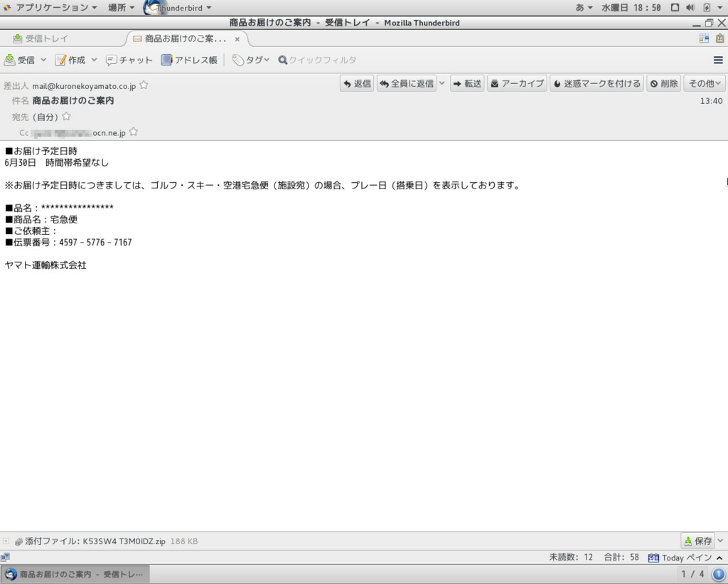Star the 宛先 (自分) recipient
728x584 pixels.
[66, 116]
